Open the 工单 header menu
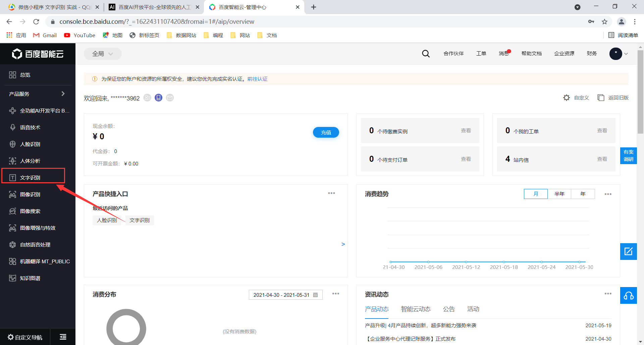 [481, 54]
